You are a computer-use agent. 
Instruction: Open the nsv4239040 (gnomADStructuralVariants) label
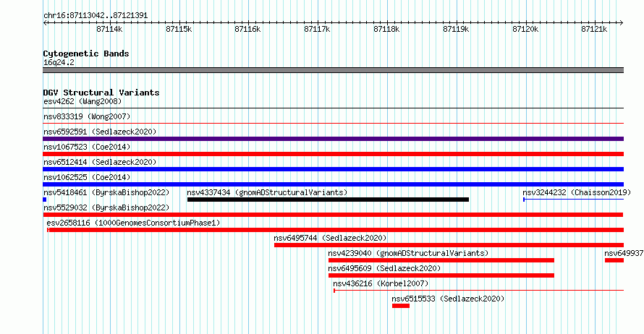click(408, 253)
